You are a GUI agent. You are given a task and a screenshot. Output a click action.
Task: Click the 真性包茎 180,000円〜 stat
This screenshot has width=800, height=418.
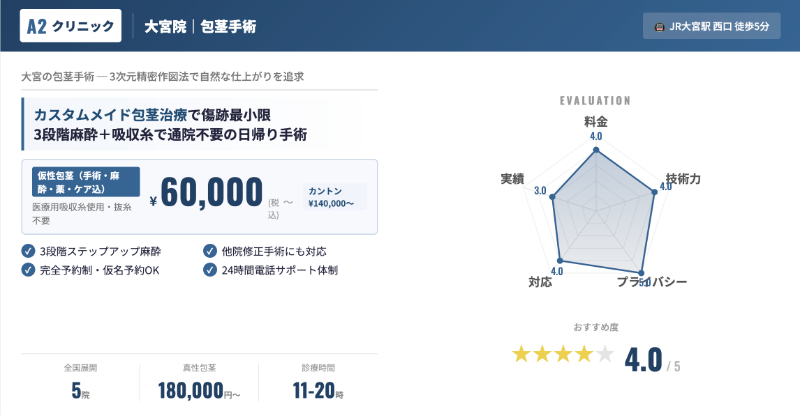pos(199,383)
